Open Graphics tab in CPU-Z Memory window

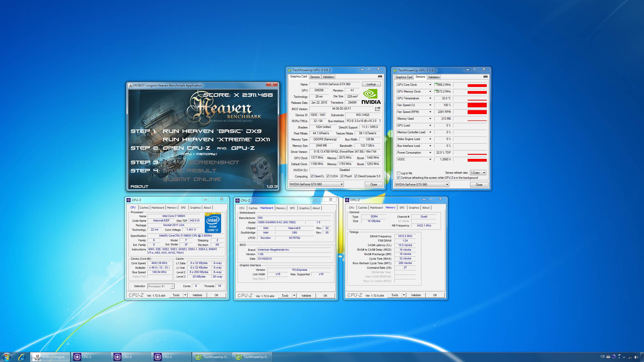click(x=414, y=208)
